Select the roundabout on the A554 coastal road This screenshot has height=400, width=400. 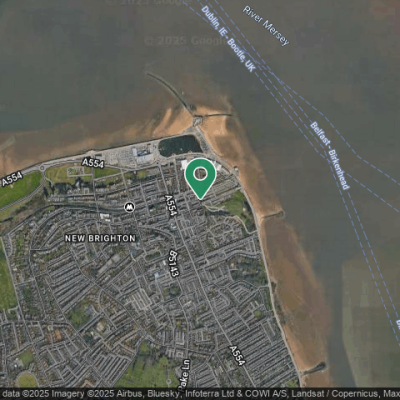click(42, 168)
